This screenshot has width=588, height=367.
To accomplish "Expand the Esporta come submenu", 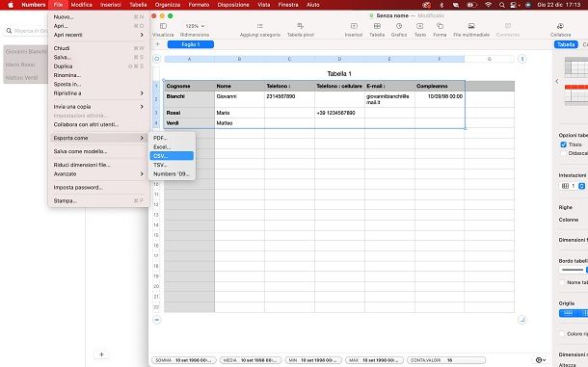I will 98,138.
